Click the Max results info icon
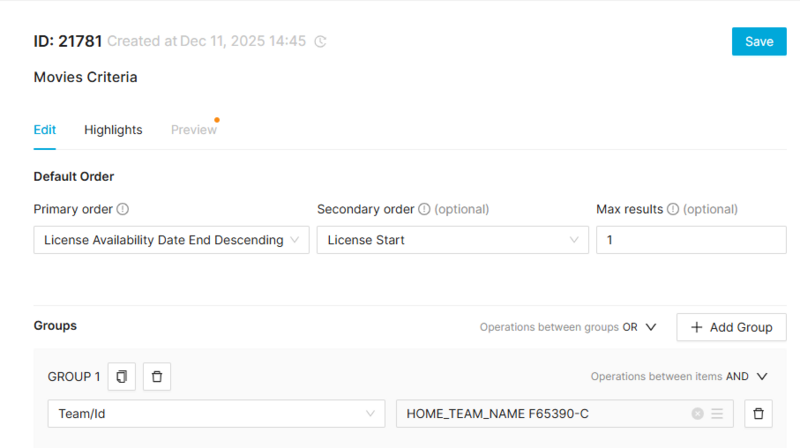Screen dimensions: 800x448 [x=673, y=210]
